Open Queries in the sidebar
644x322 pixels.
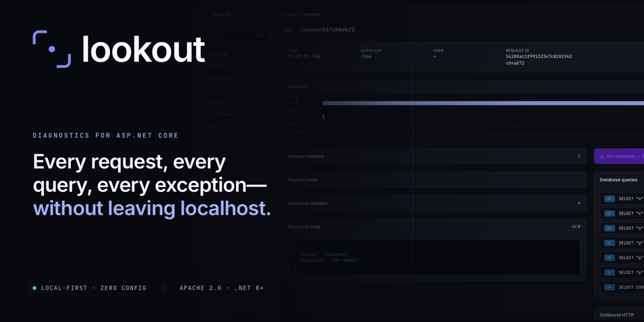[233, 66]
